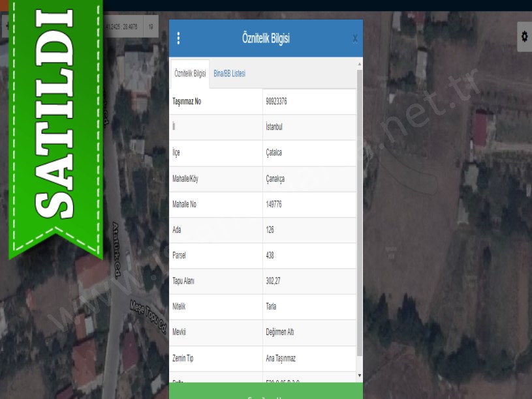Open the settings gear on the map

pyautogui.click(x=524, y=37)
